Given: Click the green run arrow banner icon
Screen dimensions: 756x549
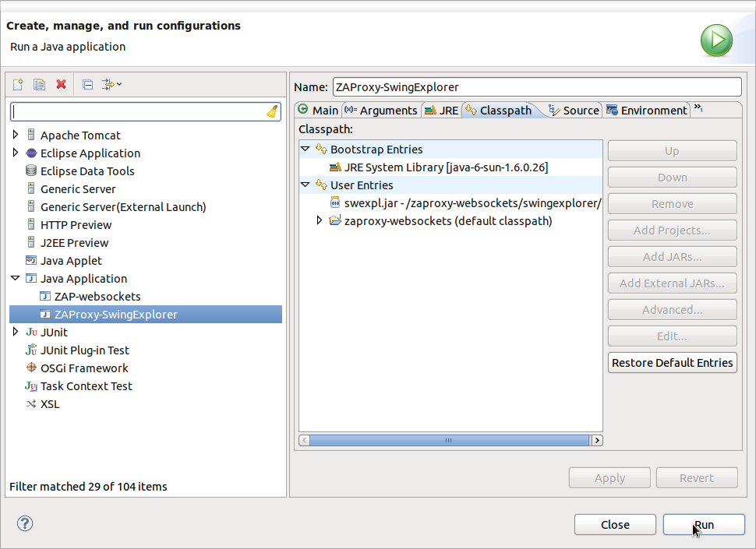Looking at the screenshot, I should point(715,40).
